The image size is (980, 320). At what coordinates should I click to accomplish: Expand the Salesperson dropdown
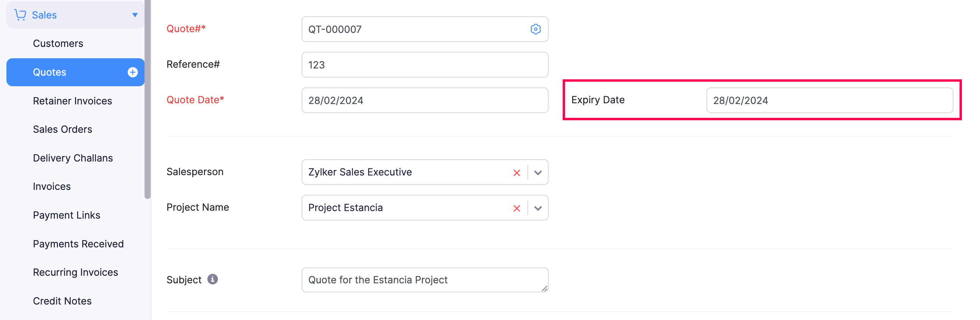tap(538, 173)
